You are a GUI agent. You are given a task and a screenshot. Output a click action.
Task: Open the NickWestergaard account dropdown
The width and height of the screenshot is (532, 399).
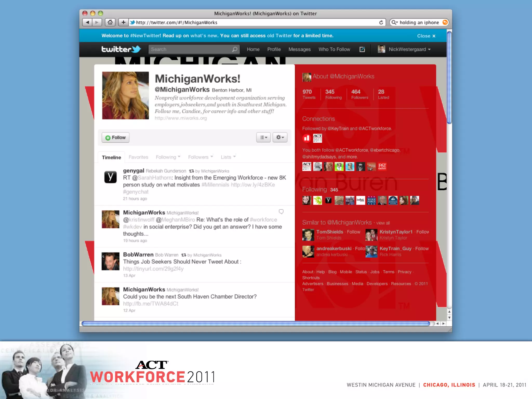410,49
